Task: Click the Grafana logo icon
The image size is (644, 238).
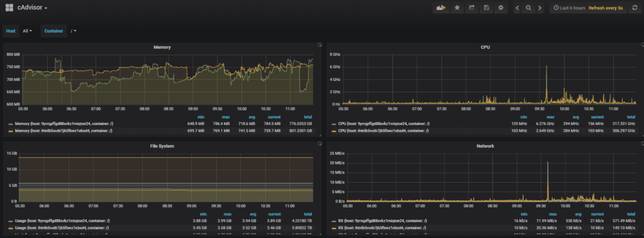Action: [9, 8]
